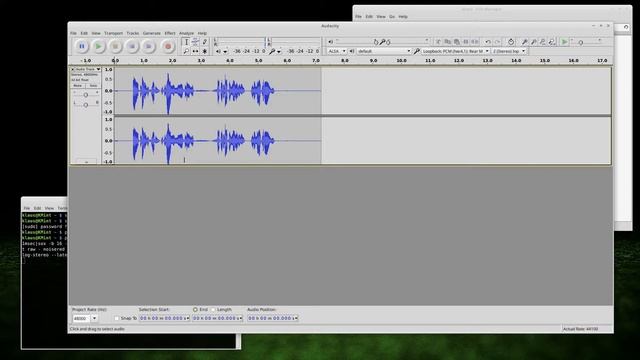Close the audio track with its X
The image size is (640, 360).
(73, 70)
